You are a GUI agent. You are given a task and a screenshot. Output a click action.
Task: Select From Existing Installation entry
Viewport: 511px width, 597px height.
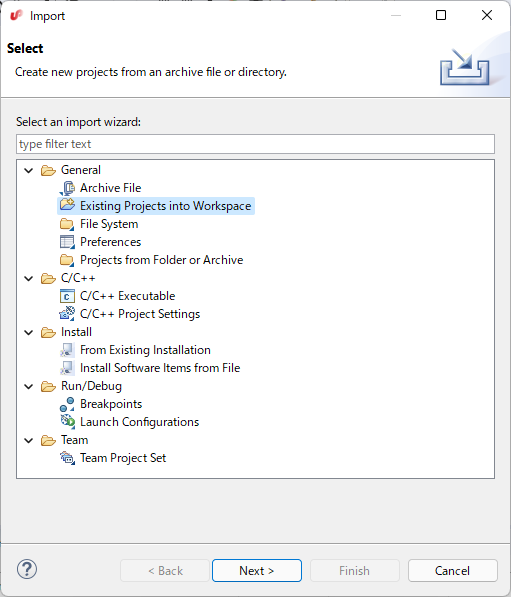click(145, 350)
